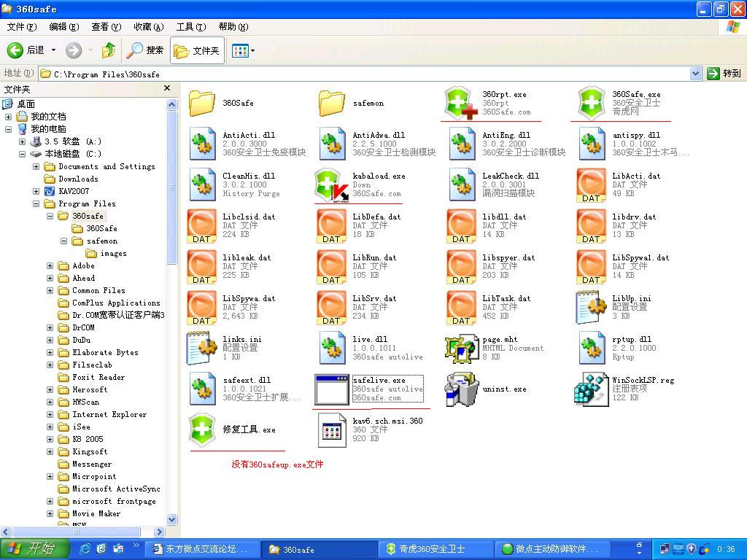Select the safemon folder icon in file pane
Screen dimensions: 747x560
[x=332, y=103]
